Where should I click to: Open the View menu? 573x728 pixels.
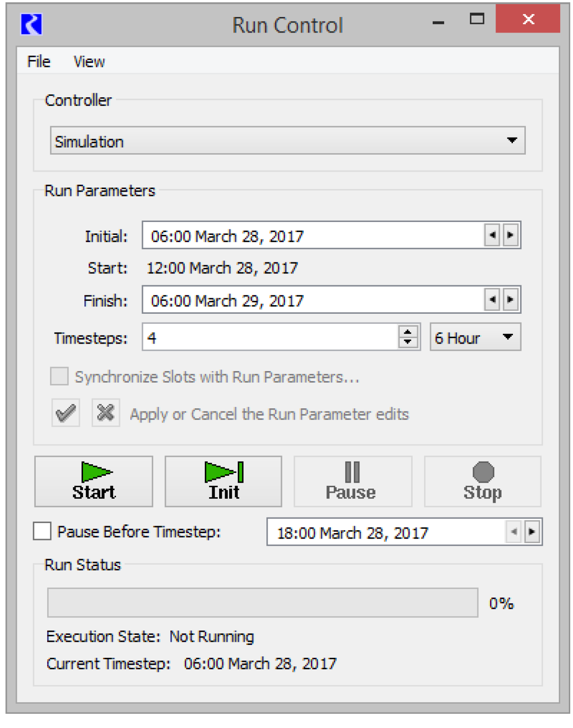coord(89,61)
